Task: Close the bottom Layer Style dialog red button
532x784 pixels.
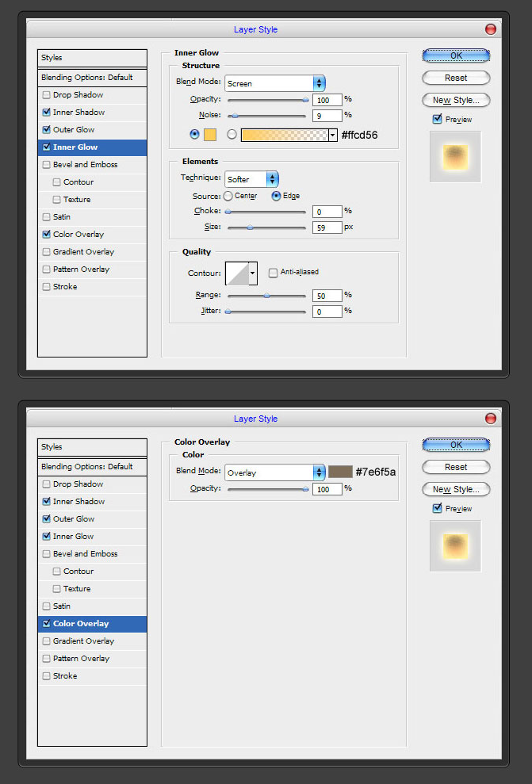Action: (x=491, y=419)
